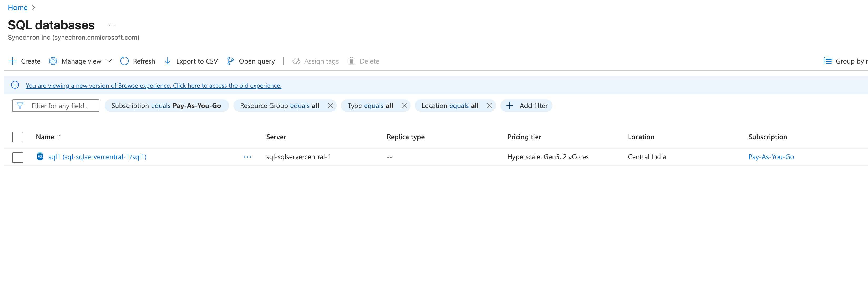This screenshot has width=868, height=282.
Task: Click the Group by list icon
Action: click(x=827, y=61)
